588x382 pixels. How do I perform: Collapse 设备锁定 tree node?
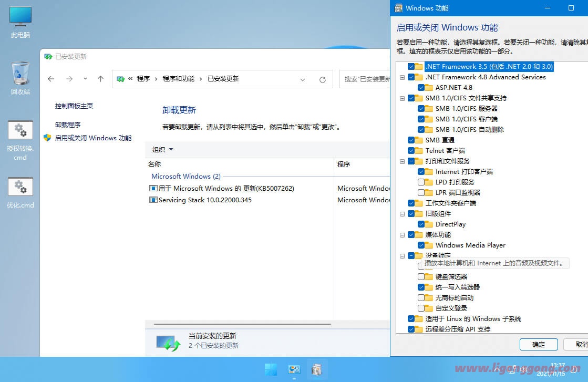click(x=402, y=256)
